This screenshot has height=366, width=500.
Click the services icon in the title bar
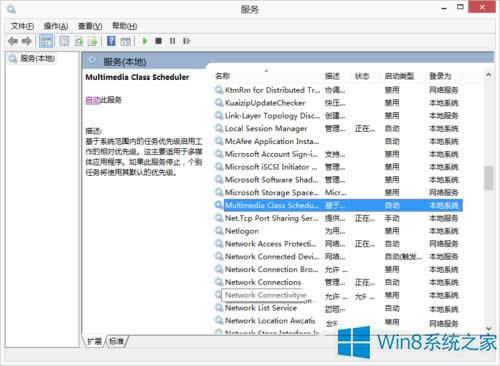[11, 9]
